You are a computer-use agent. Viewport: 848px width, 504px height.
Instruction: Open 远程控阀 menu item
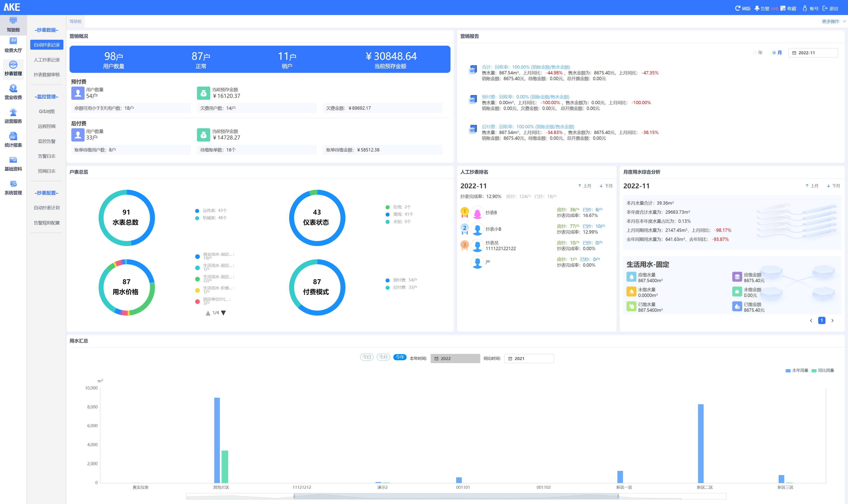47,126
